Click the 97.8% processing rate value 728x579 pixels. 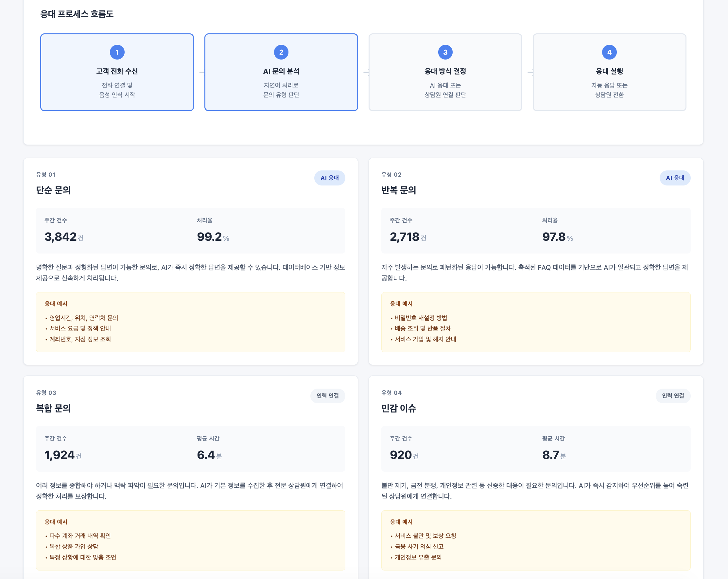(x=554, y=237)
